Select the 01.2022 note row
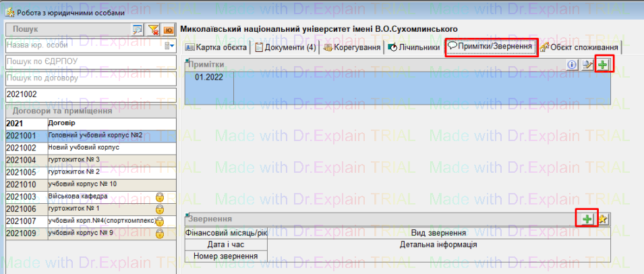 click(209, 78)
